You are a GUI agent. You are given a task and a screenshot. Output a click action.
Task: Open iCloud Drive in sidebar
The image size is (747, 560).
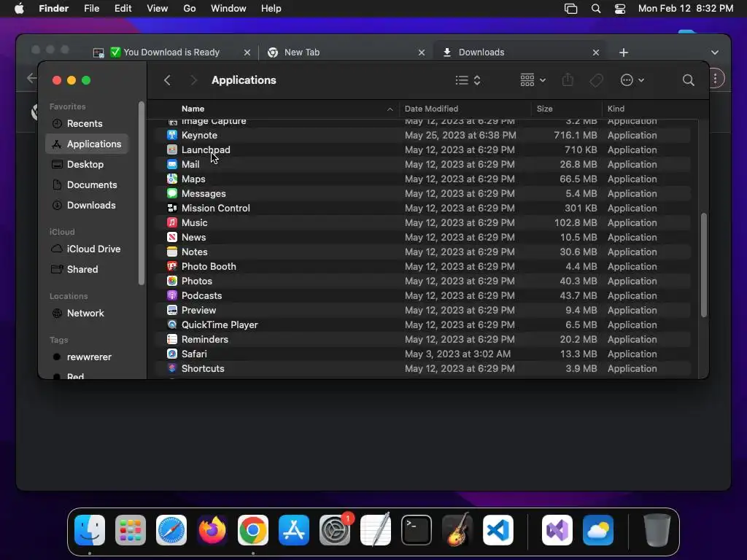coord(87,249)
